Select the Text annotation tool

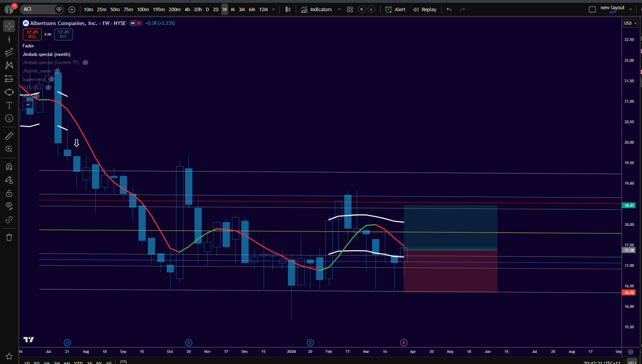9,105
